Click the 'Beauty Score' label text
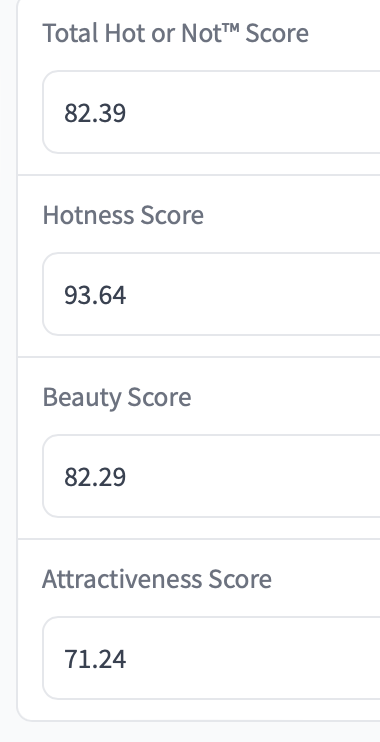Screen dimensions: 380x742 point(117,397)
